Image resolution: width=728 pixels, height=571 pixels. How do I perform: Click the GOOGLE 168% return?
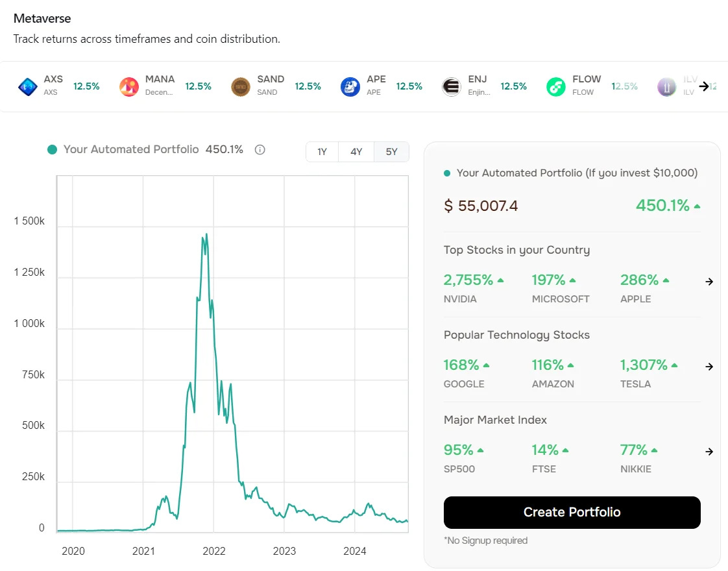tap(467, 365)
